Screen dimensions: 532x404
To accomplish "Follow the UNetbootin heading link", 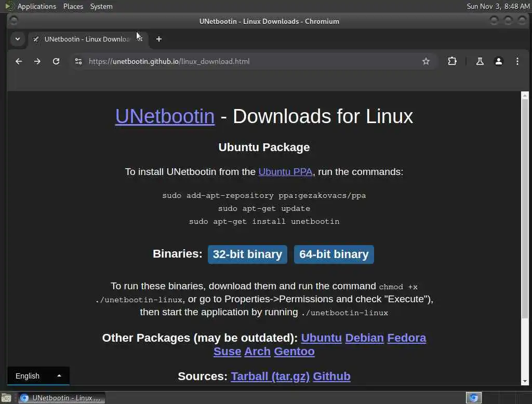I will 165,116.
